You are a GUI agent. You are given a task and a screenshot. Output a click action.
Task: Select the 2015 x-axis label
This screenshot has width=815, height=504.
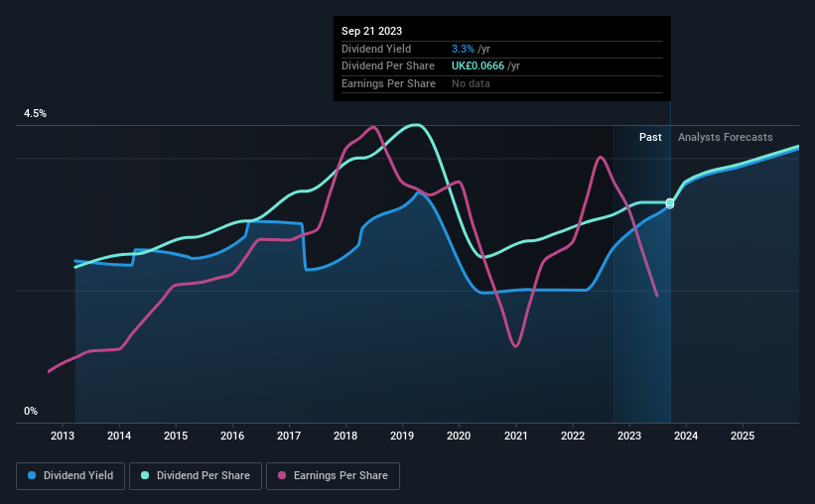(x=176, y=436)
